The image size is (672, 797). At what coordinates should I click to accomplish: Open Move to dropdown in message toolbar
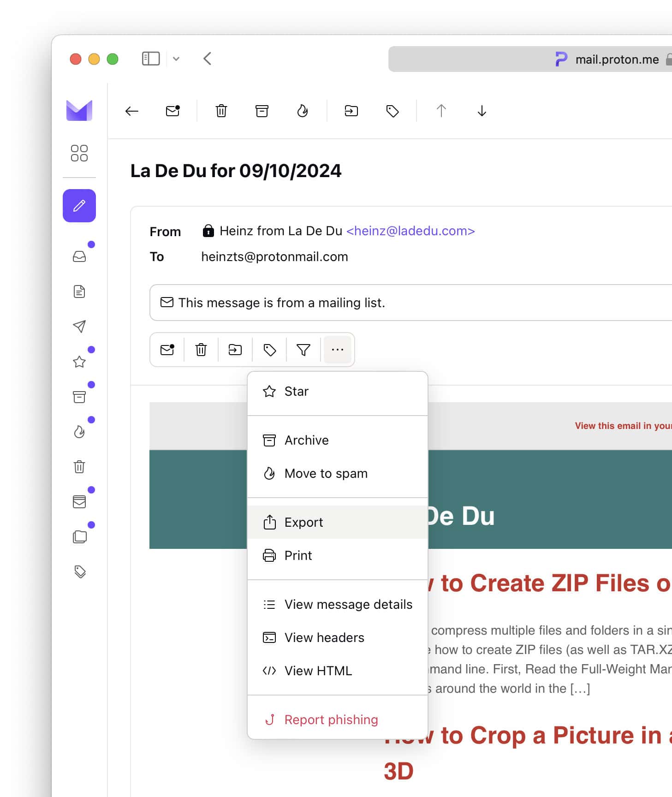coord(235,350)
